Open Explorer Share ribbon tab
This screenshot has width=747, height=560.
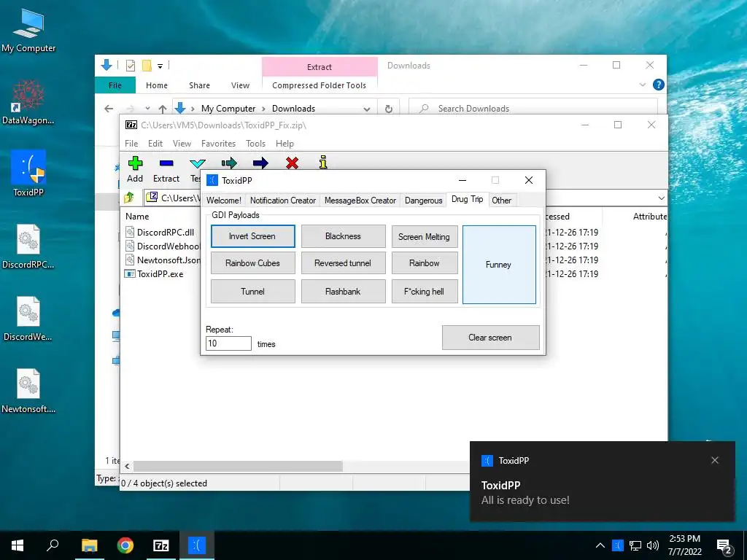[x=199, y=85]
